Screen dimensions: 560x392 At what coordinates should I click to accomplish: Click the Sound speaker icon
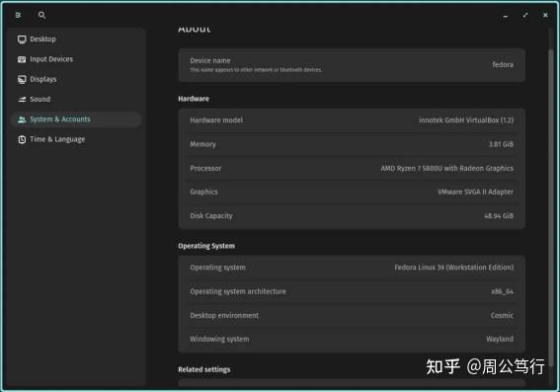click(x=22, y=100)
